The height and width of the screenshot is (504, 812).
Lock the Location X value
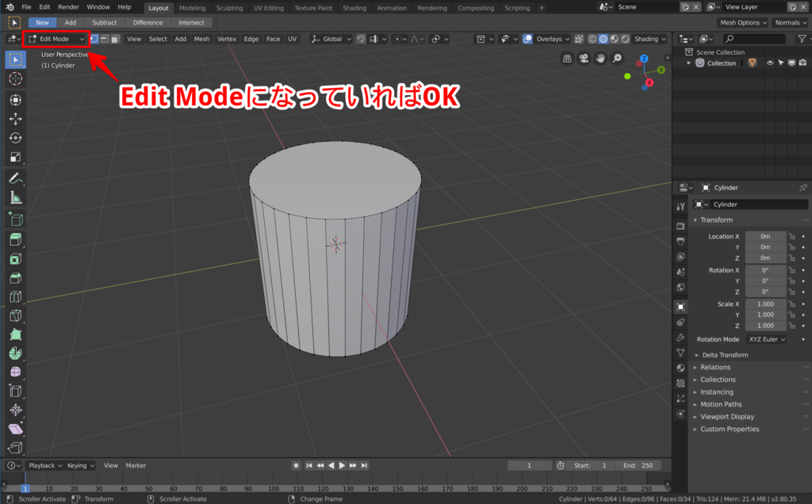pos(792,236)
